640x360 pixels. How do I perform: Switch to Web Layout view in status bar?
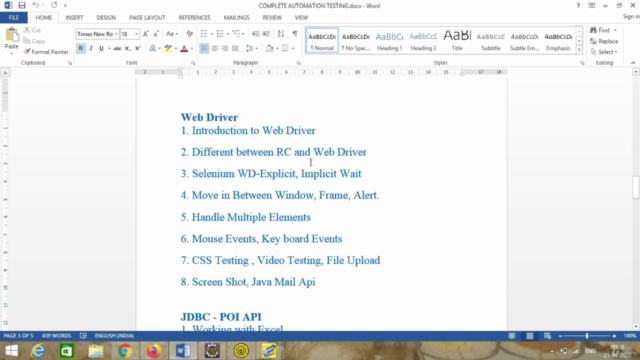pyautogui.click(x=547, y=336)
